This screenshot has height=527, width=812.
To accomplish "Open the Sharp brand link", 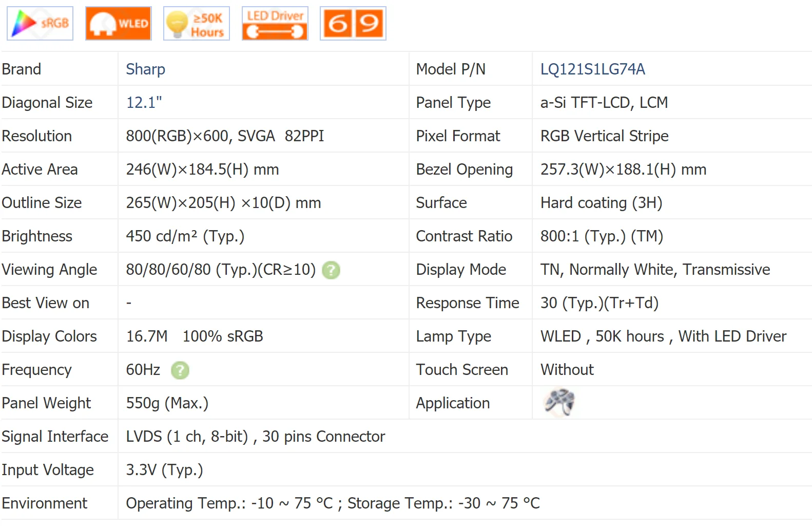I will pos(146,69).
